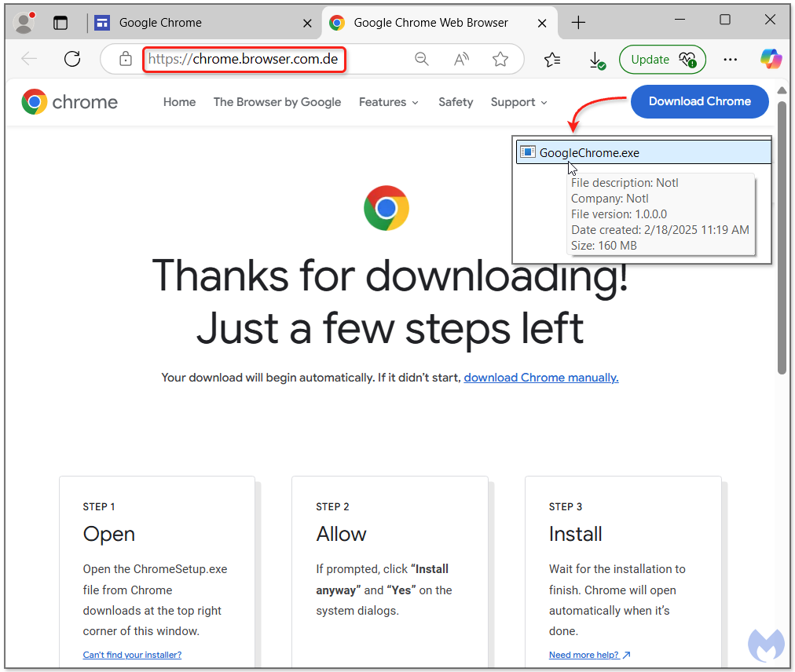Go to the Home nav item
The width and height of the screenshot is (795, 672).
pyautogui.click(x=179, y=102)
